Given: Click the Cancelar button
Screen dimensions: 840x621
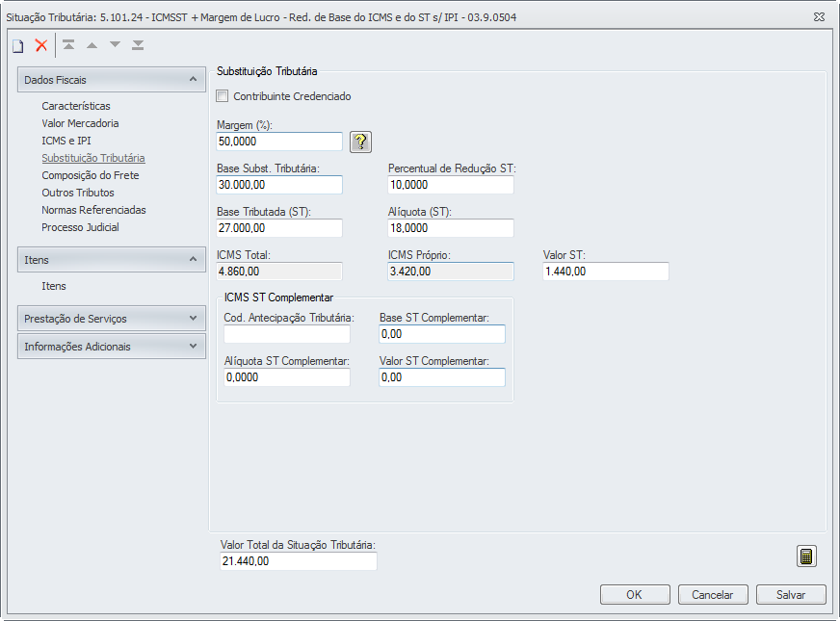Looking at the screenshot, I should (713, 595).
